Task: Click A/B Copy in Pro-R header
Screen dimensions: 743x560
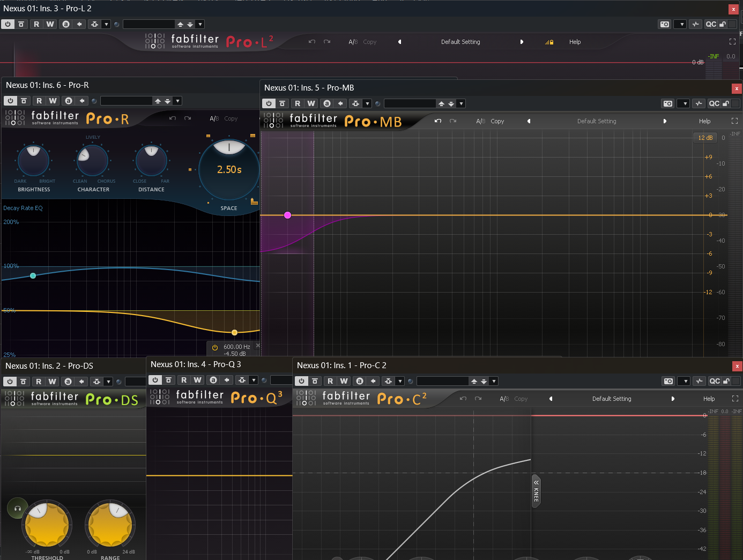Action: (231, 118)
